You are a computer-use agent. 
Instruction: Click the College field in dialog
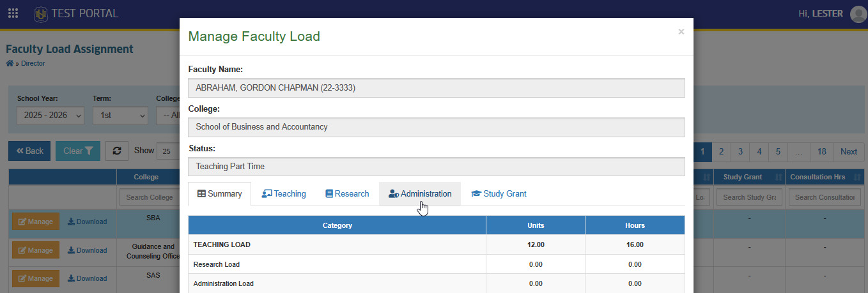click(437, 127)
